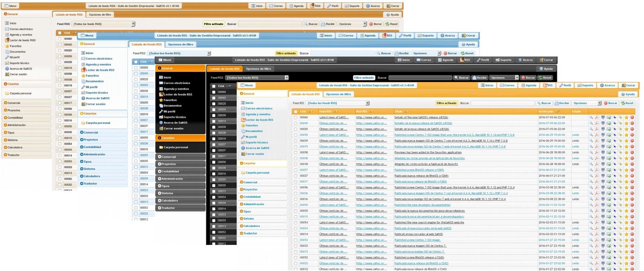The image size is (644, 271).
Task: Toggle select-all header checkbox in front window
Action: [x=296, y=111]
